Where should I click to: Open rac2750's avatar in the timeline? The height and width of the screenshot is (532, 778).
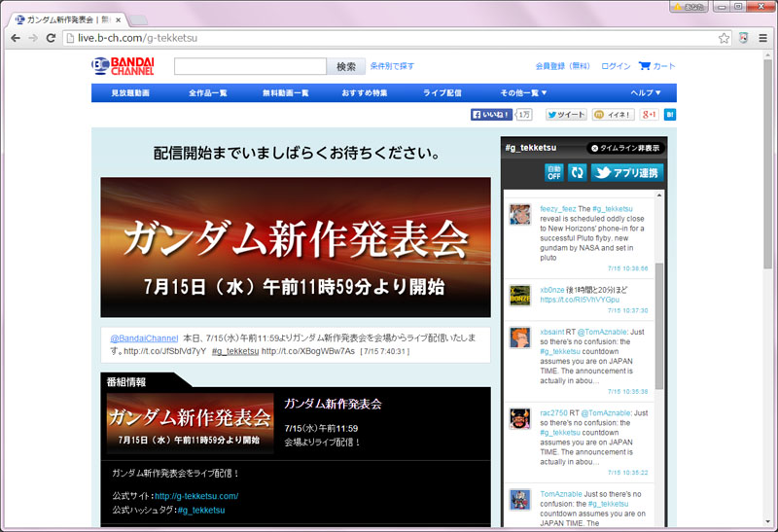(520, 418)
